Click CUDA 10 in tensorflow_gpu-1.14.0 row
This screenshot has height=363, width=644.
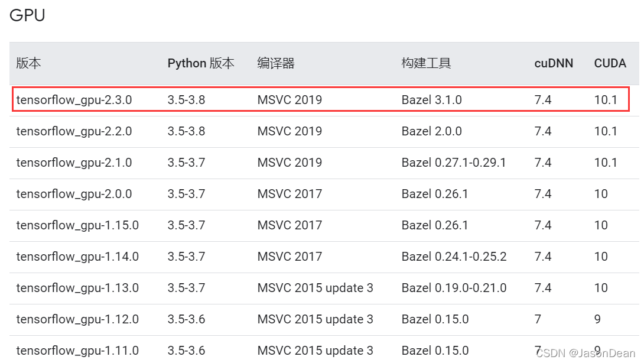click(x=601, y=257)
